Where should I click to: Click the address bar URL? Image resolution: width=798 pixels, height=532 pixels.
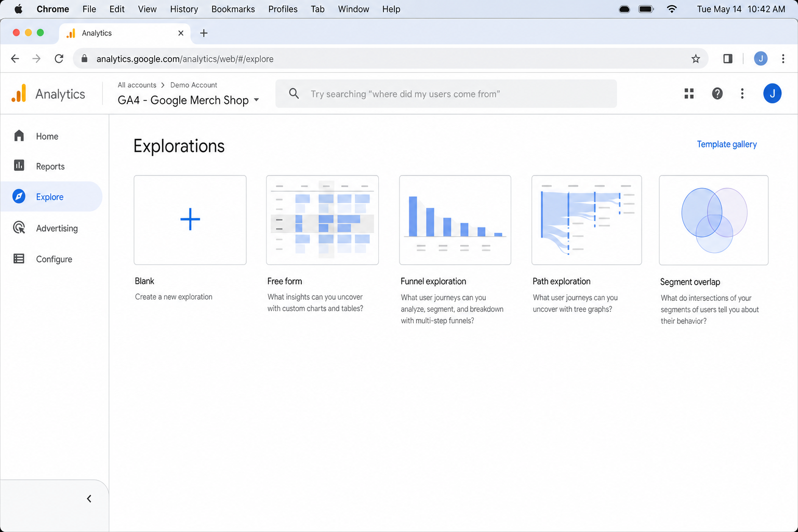click(x=185, y=59)
